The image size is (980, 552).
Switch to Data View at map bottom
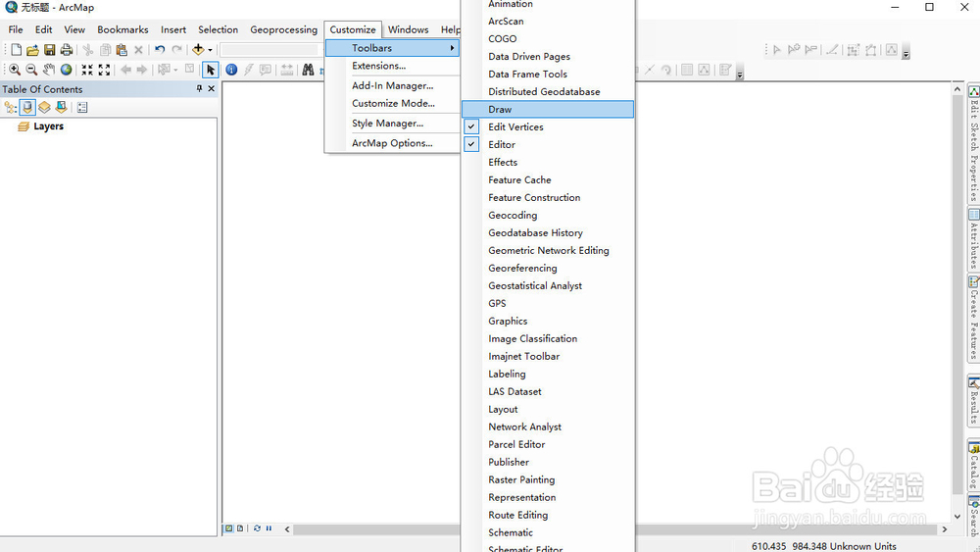[228, 528]
